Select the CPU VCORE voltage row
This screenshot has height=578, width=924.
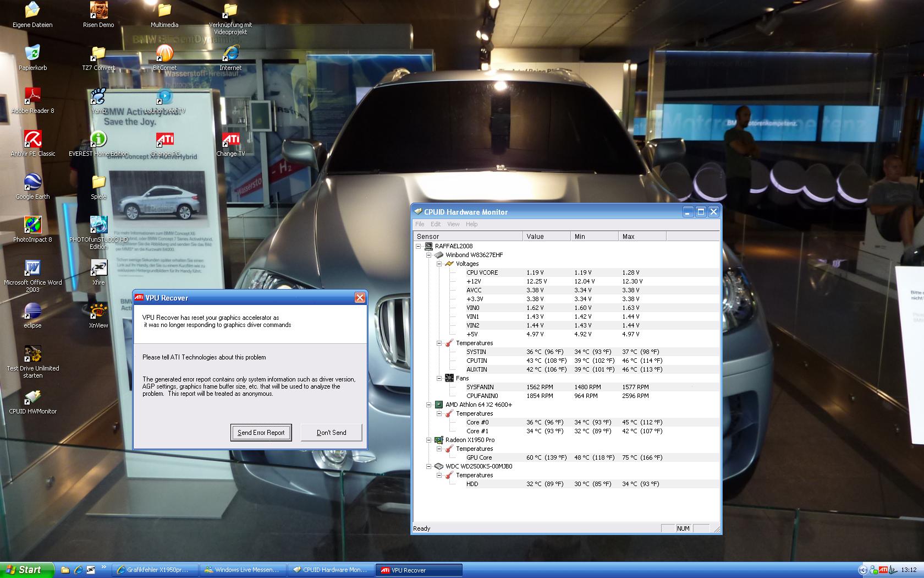click(x=566, y=272)
